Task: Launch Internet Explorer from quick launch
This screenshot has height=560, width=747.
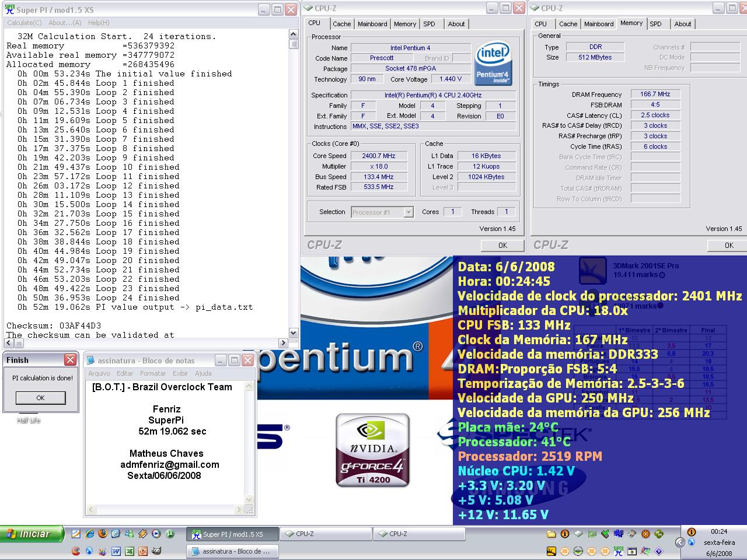Action: tap(90, 534)
